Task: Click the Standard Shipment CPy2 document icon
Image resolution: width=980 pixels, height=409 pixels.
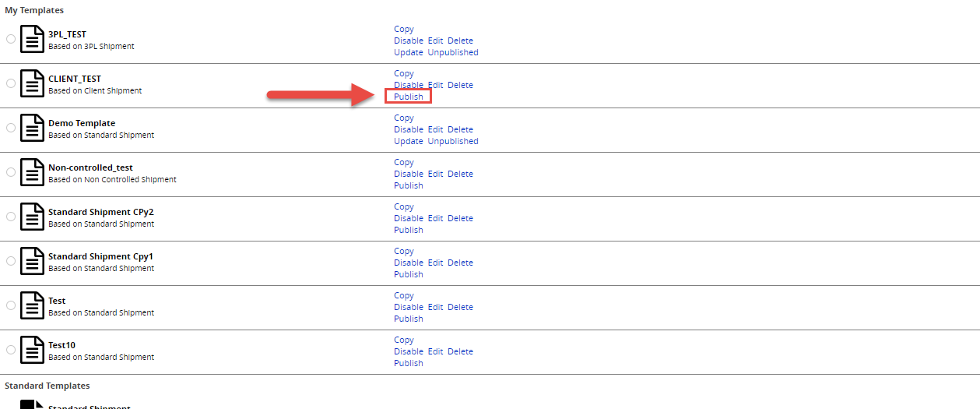Action: point(32,217)
